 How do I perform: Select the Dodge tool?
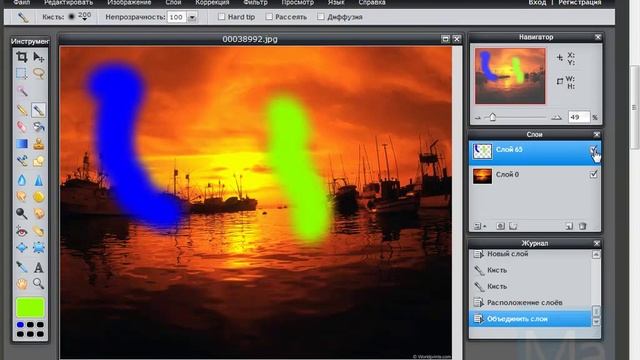click(x=22, y=213)
